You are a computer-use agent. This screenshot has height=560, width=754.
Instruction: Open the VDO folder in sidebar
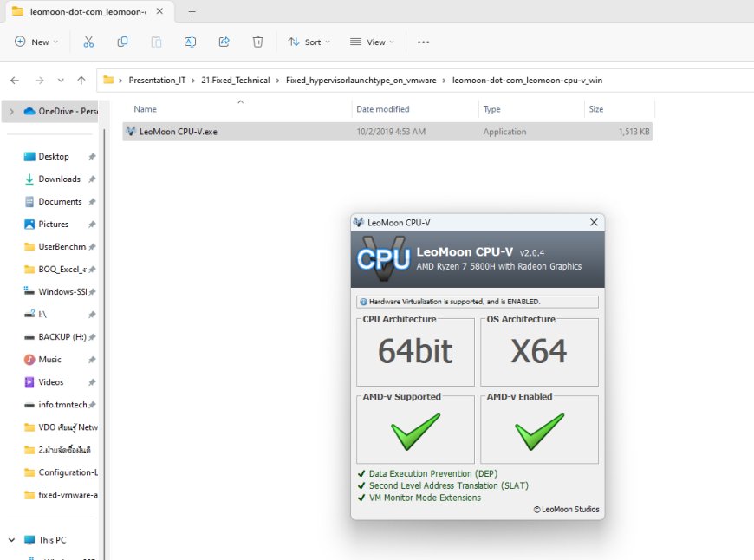tap(68, 427)
